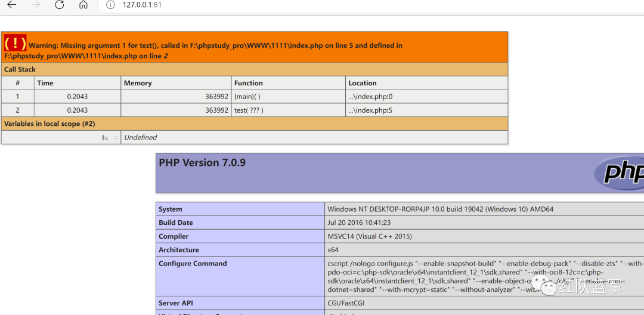Open the browser home page icon

coord(83,5)
